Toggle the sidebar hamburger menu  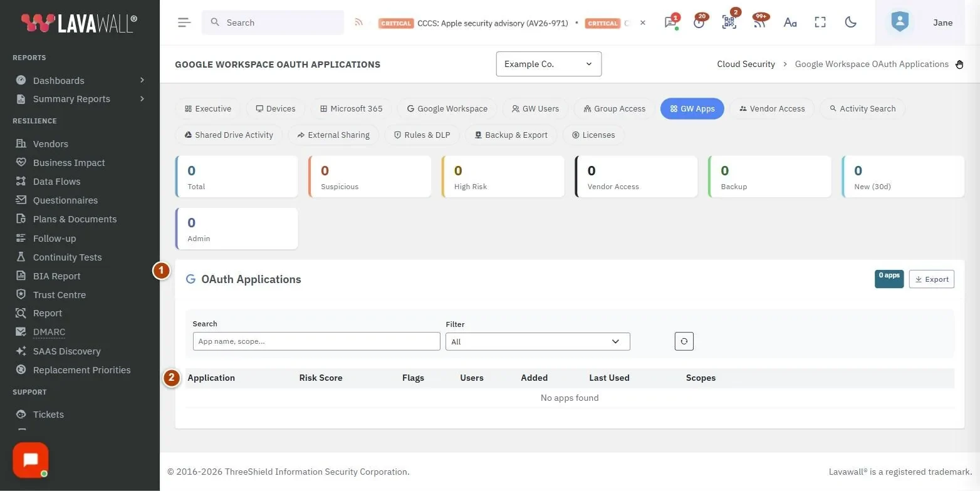coord(184,23)
